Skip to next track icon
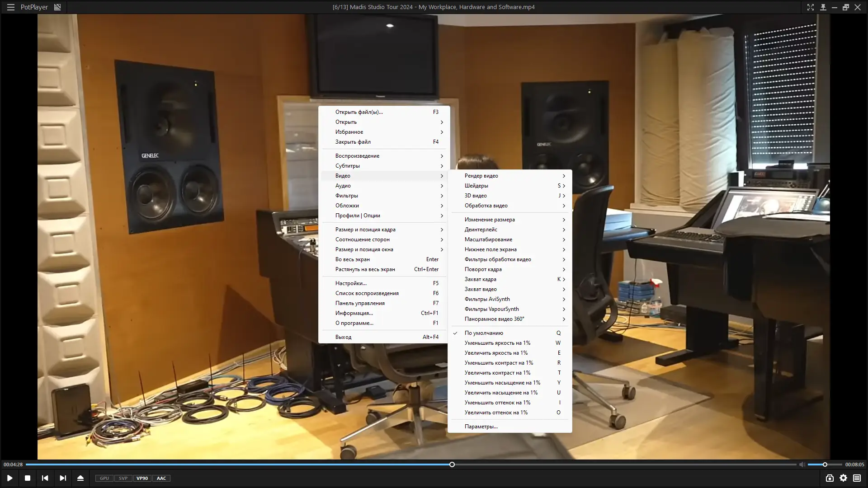Viewport: 868px width, 488px height. (63, 478)
